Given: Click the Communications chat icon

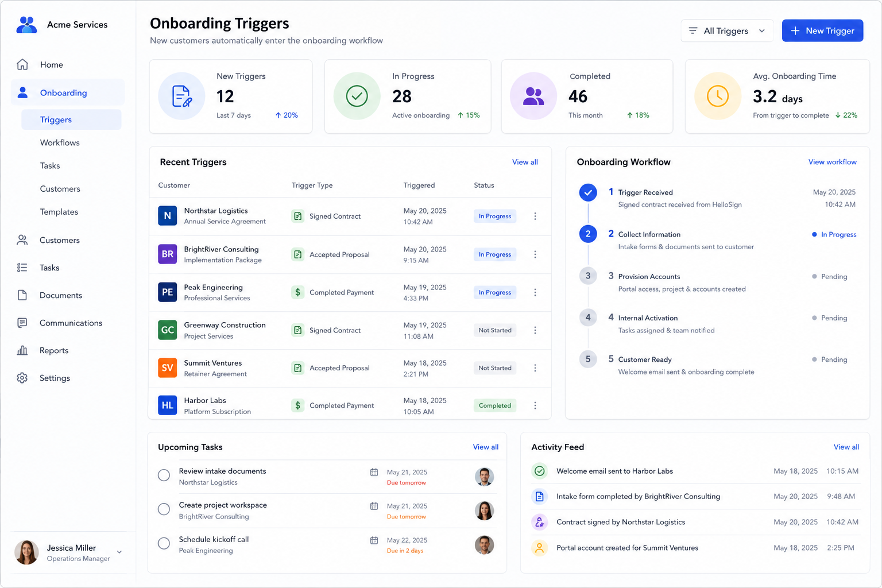Looking at the screenshot, I should [22, 323].
